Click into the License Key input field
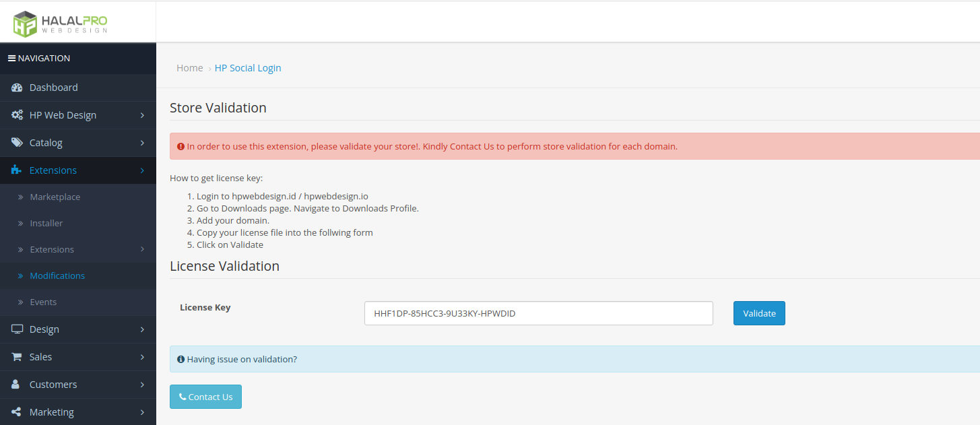This screenshot has height=425, width=980. [538, 313]
